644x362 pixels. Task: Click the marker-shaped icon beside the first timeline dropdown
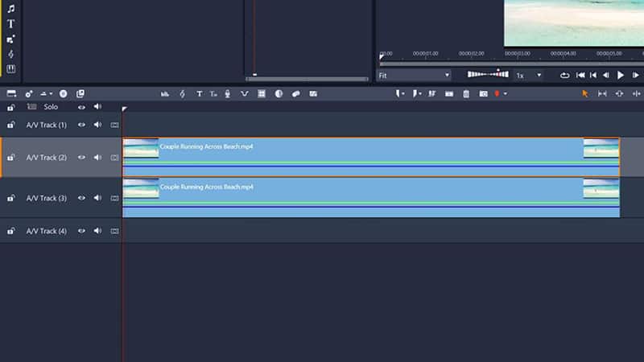click(x=398, y=93)
